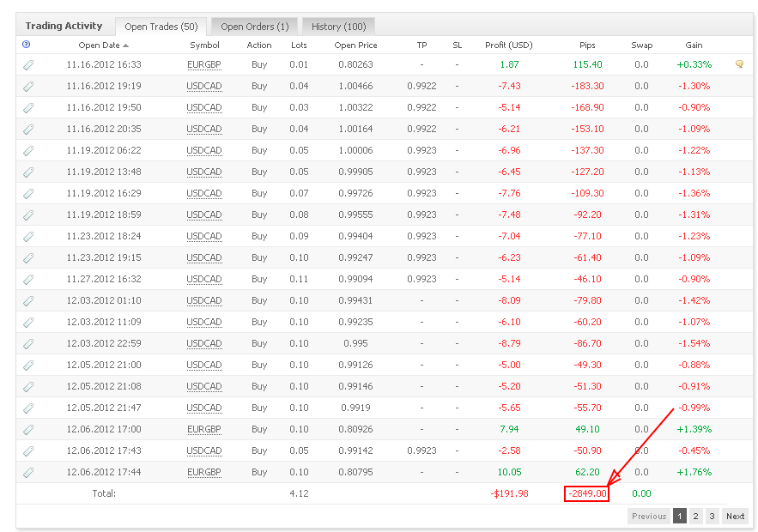Click the total profit value -$191.98
The width and height of the screenshot is (758, 532).
509,493
